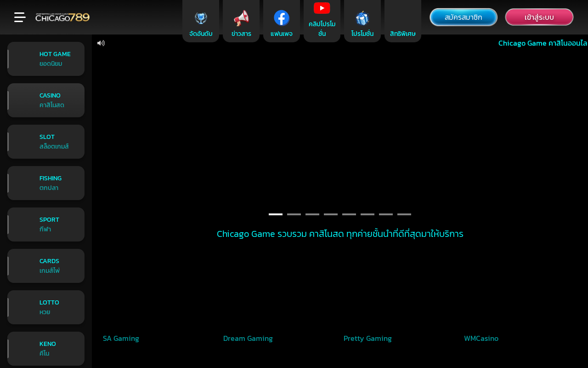Open SA Gaming provider link
This screenshot has height=368, width=588.
tap(121, 339)
